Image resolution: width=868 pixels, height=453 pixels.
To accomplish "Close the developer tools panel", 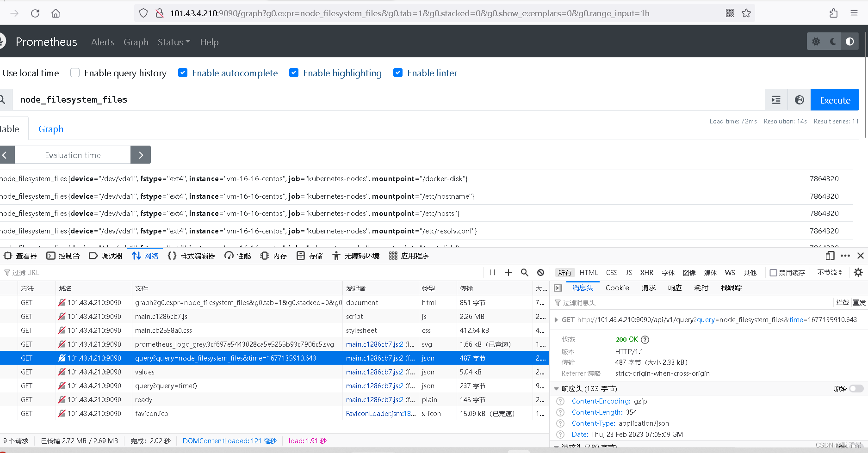I will click(x=861, y=256).
